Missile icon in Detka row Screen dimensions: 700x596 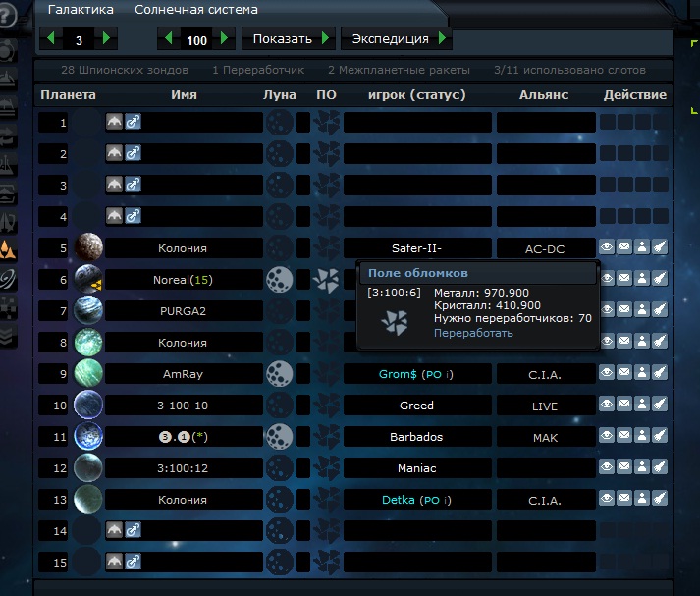click(660, 498)
